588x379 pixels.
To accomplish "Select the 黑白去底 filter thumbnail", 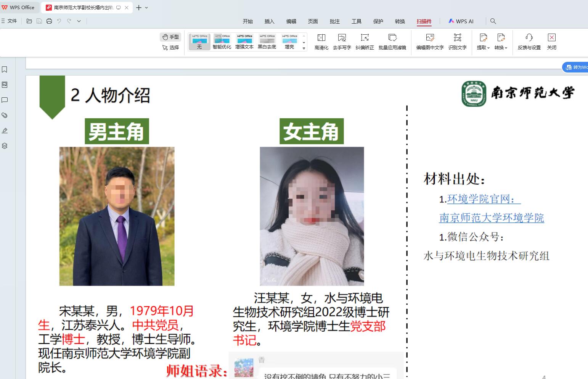I will click(267, 41).
